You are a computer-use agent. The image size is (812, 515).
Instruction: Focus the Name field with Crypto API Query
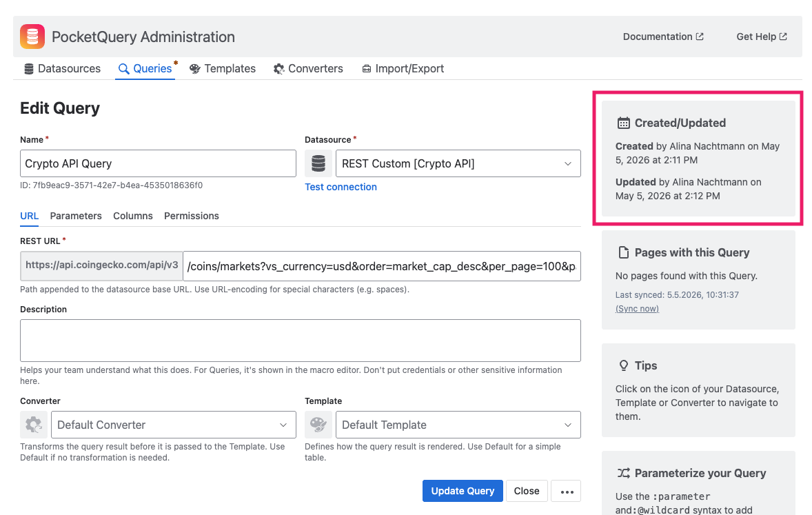coord(158,163)
